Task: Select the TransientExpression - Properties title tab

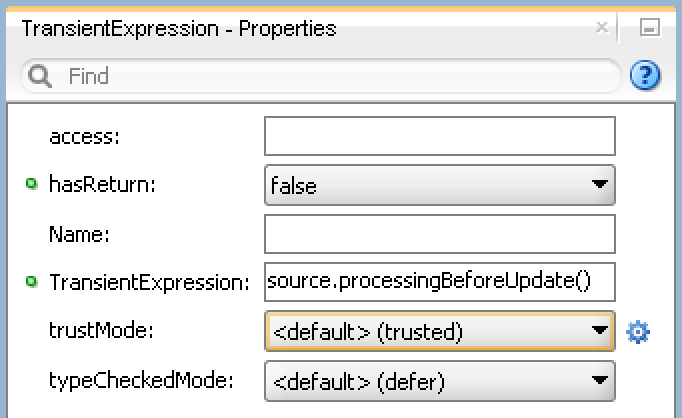Action: pyautogui.click(x=179, y=29)
